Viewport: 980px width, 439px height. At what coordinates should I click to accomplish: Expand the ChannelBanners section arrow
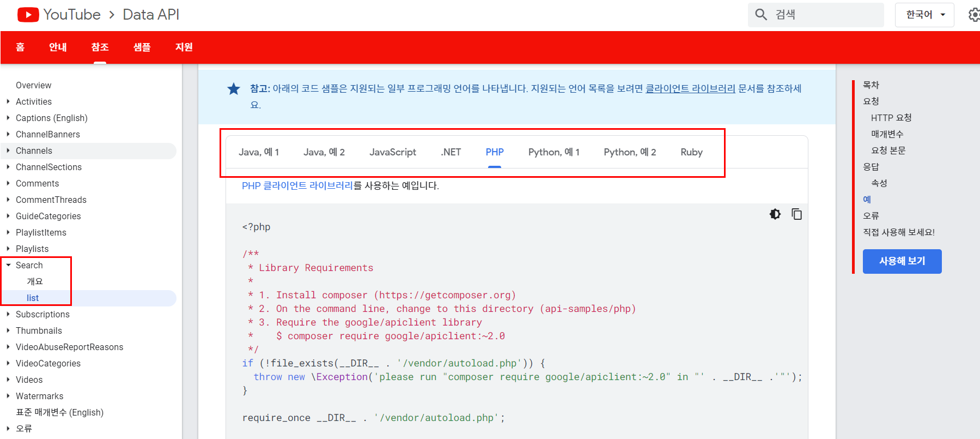pyautogui.click(x=8, y=134)
